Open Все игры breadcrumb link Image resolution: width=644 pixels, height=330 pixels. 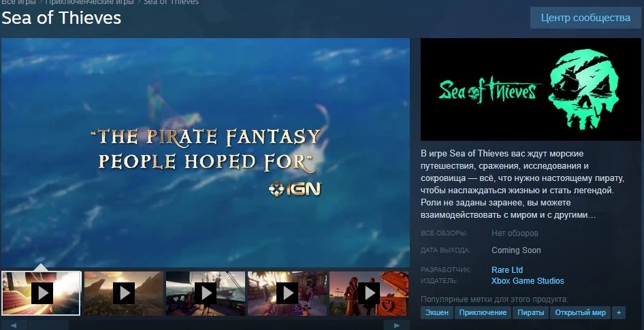[x=18, y=2]
